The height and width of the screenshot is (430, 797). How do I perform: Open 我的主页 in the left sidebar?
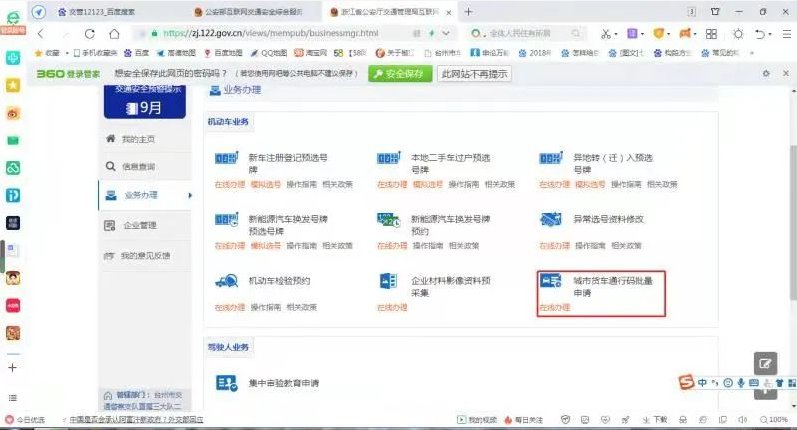click(x=137, y=138)
